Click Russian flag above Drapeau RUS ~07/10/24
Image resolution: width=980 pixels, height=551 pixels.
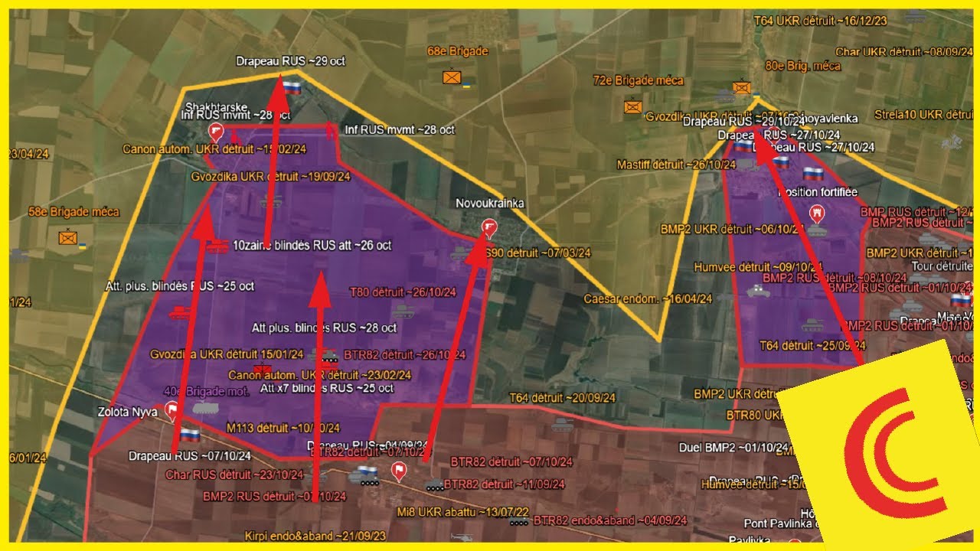click(189, 435)
